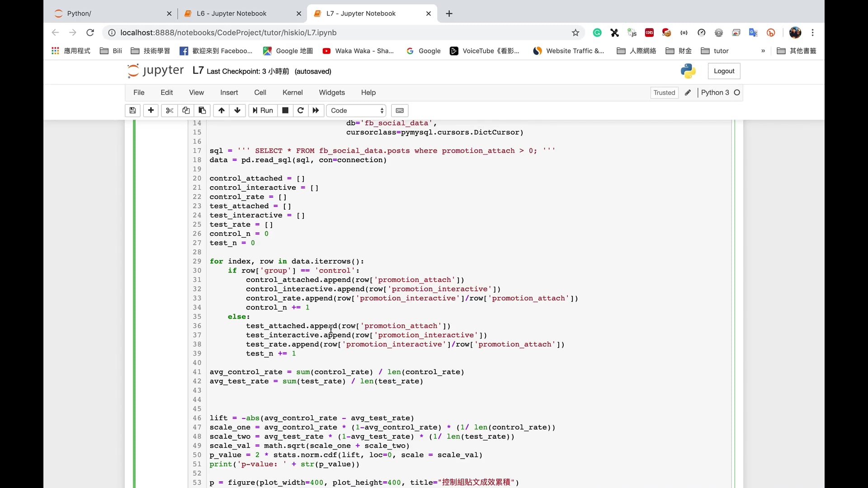
Task: Bookmark this page with the star icon
Action: [x=576, y=33]
